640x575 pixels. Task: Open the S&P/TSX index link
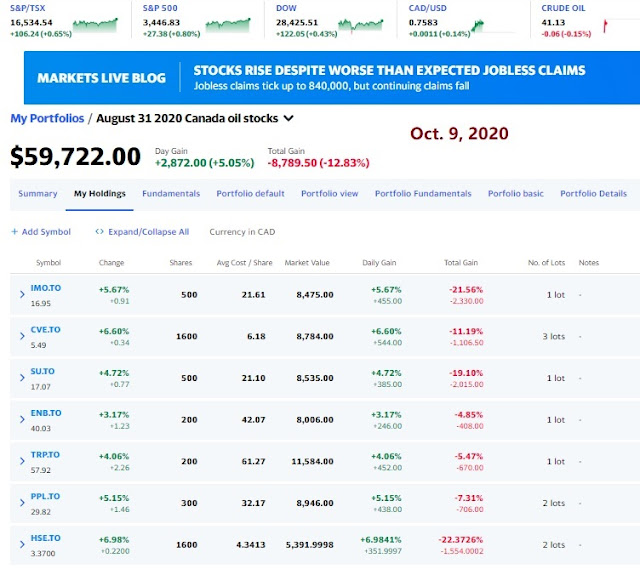[x=28, y=8]
